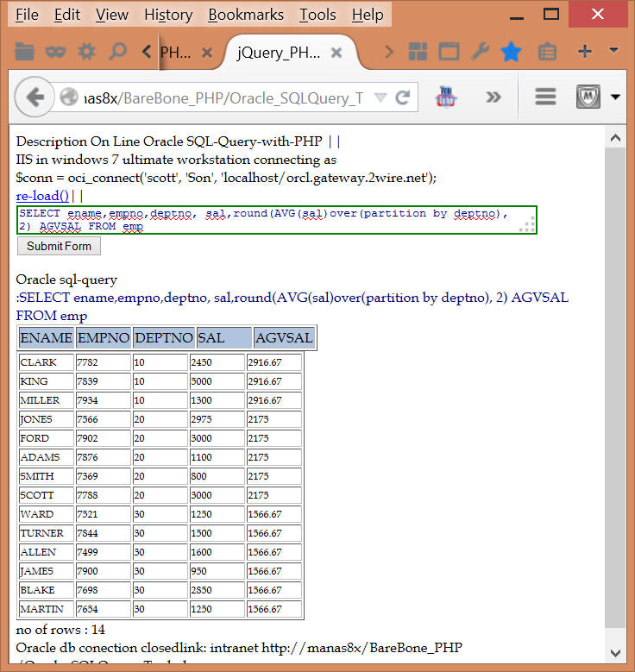The image size is (635, 672).
Task: Click the McAfee shield icon
Action: (588, 97)
